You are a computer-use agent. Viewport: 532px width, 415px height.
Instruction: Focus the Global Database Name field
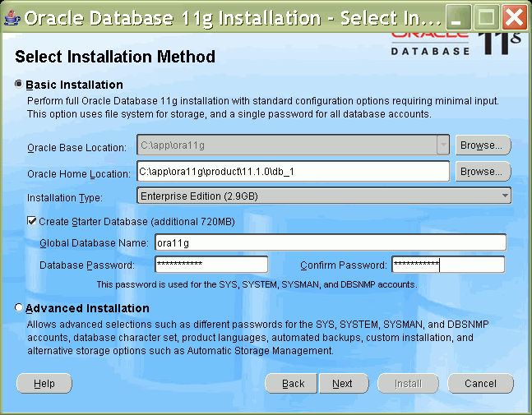[329, 242]
